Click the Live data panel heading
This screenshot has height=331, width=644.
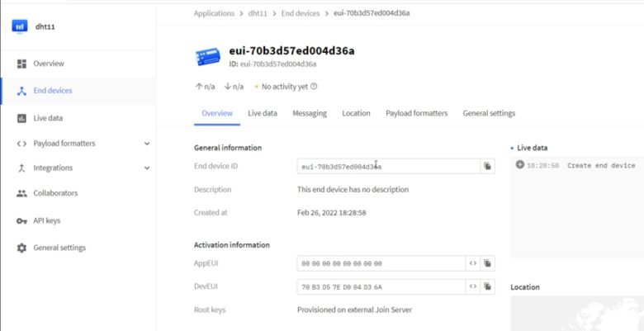532,148
